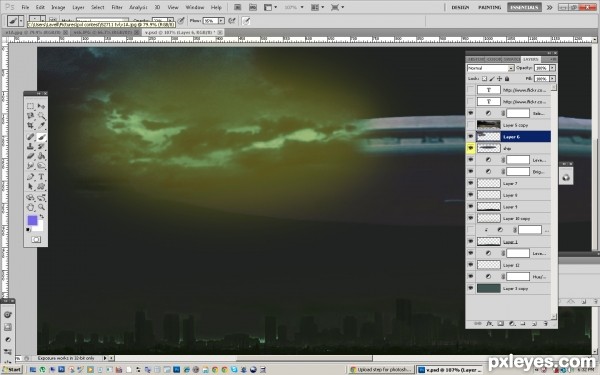Select the Horizontal Type tool
The image size is (600, 375).
[41, 177]
